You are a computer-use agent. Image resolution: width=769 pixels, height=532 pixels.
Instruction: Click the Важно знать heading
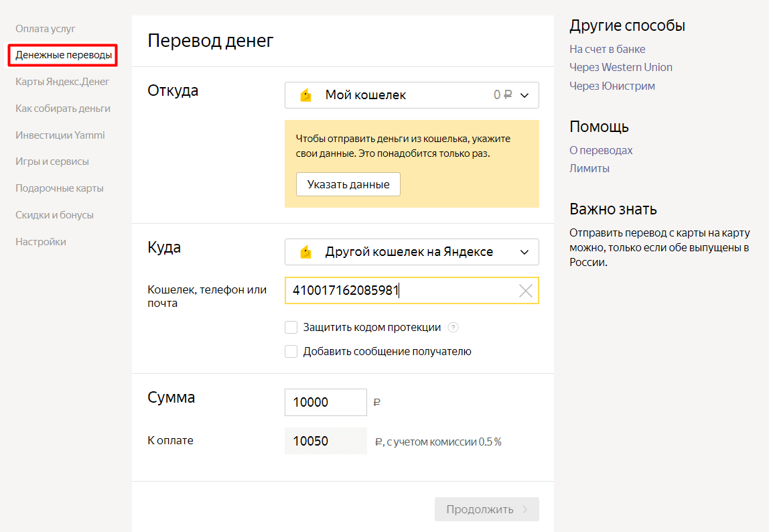point(613,209)
